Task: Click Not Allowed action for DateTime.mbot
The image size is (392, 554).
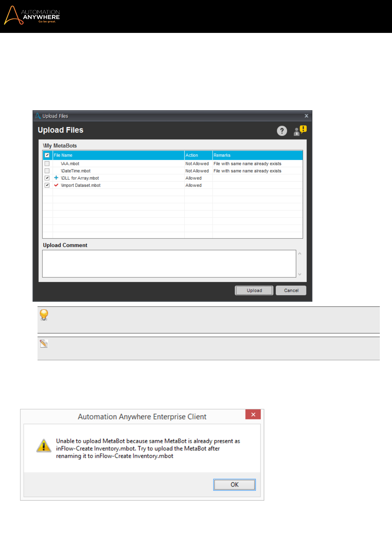Action: click(x=197, y=171)
